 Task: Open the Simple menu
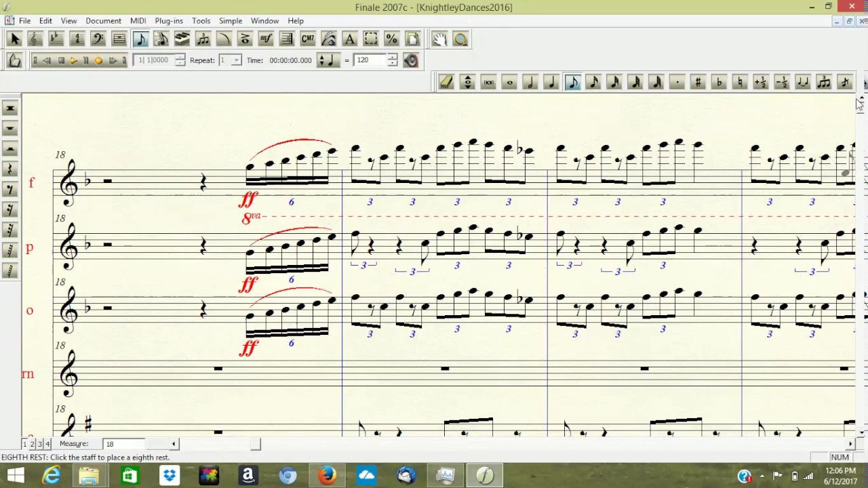(231, 21)
